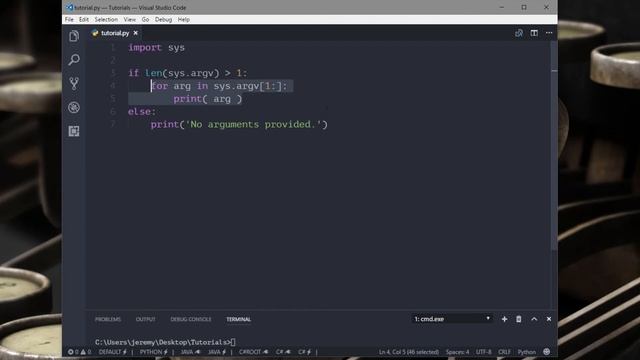Click the 'else:' code line
Viewport: 640px width, 360px height.
(142, 111)
